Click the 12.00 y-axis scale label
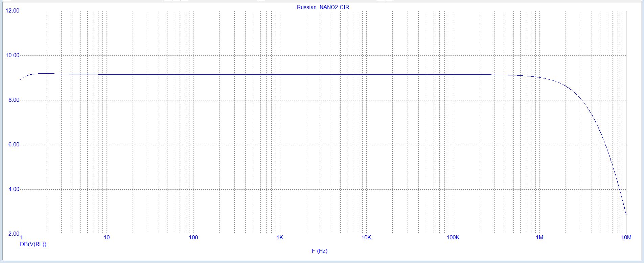 click(13, 11)
